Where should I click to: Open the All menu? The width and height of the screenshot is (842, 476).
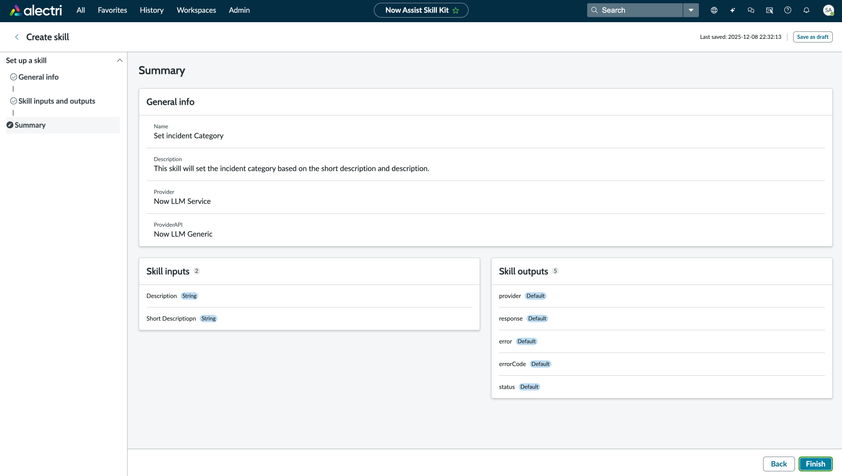81,10
